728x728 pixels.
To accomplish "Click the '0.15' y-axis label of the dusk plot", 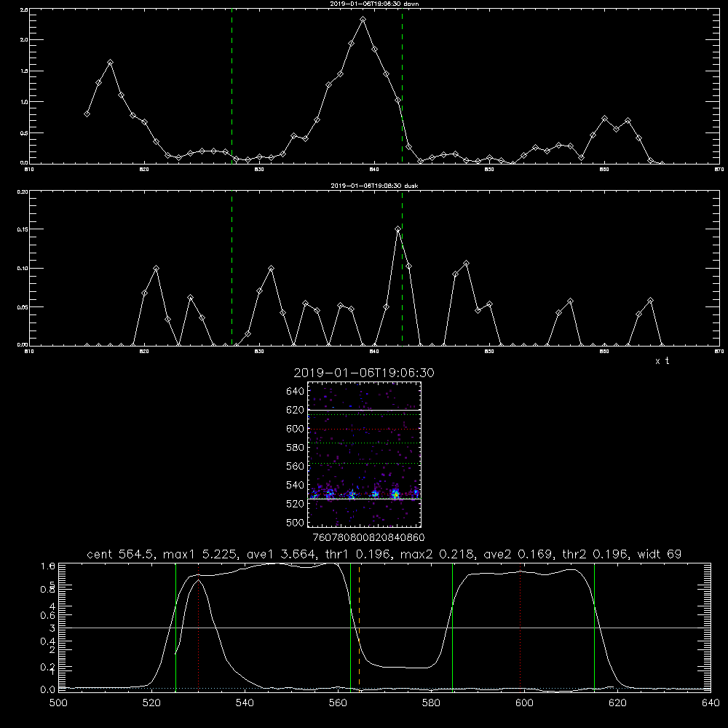I will (x=23, y=229).
